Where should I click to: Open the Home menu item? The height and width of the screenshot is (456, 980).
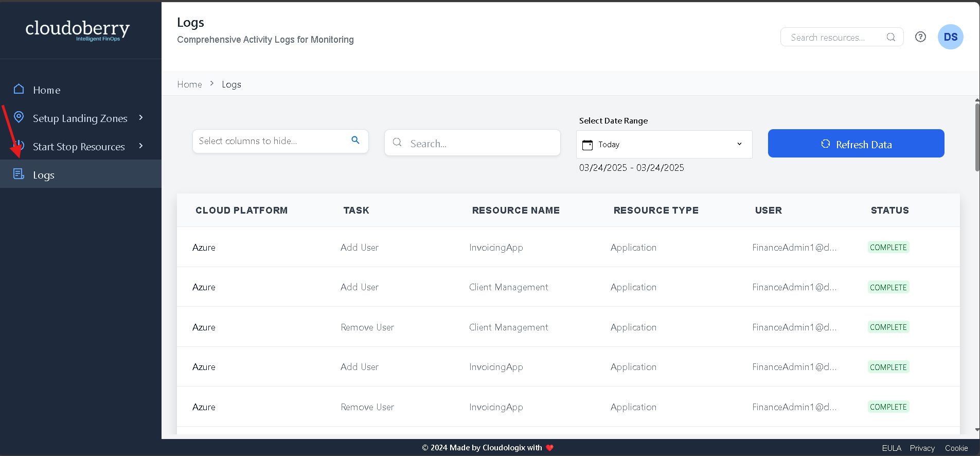pyautogui.click(x=81, y=90)
